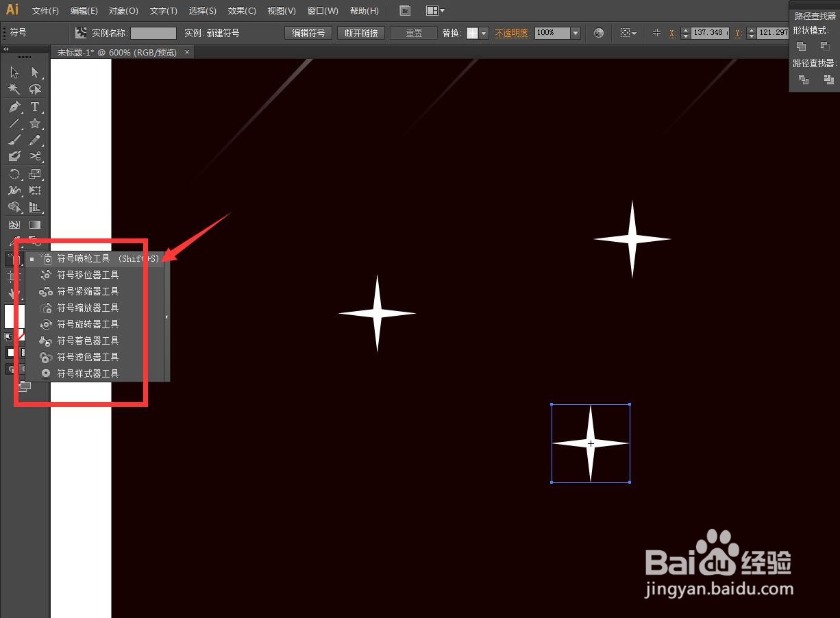Open the align-to selection dropdown

point(628,33)
